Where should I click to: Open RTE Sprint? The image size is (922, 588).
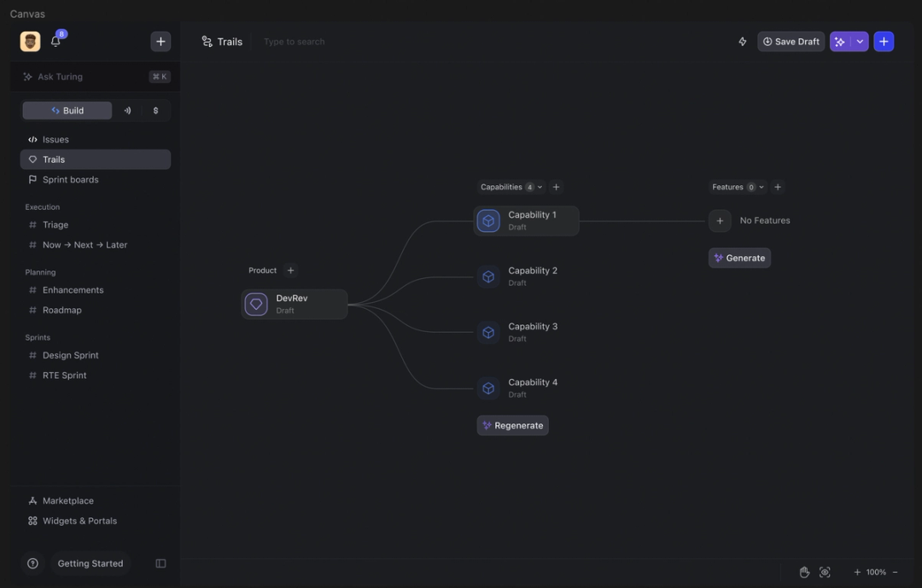[x=96, y=376]
